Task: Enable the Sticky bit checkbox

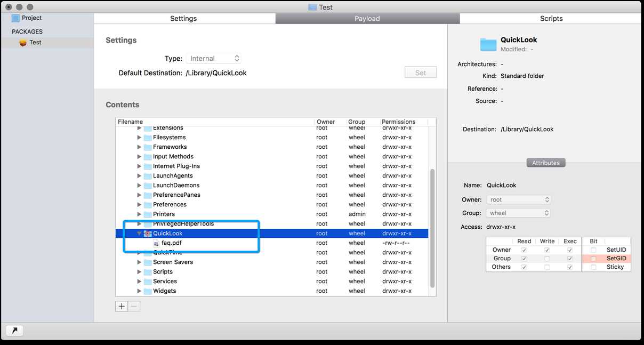Action: tap(593, 267)
